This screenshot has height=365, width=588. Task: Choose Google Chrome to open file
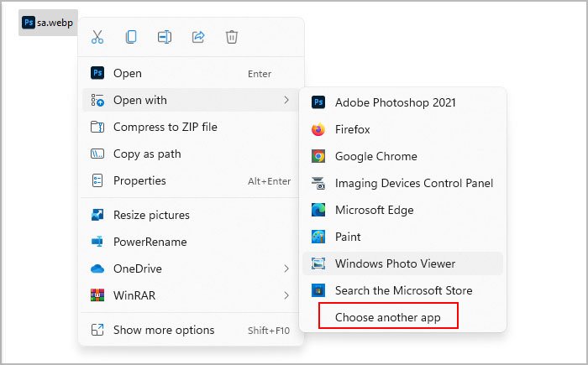pyautogui.click(x=375, y=156)
